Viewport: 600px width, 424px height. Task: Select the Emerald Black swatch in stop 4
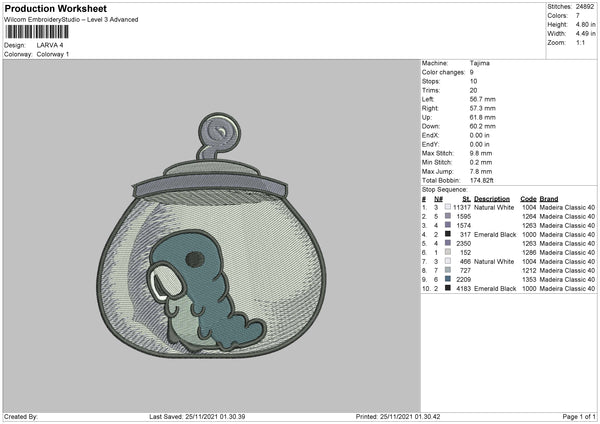point(447,235)
